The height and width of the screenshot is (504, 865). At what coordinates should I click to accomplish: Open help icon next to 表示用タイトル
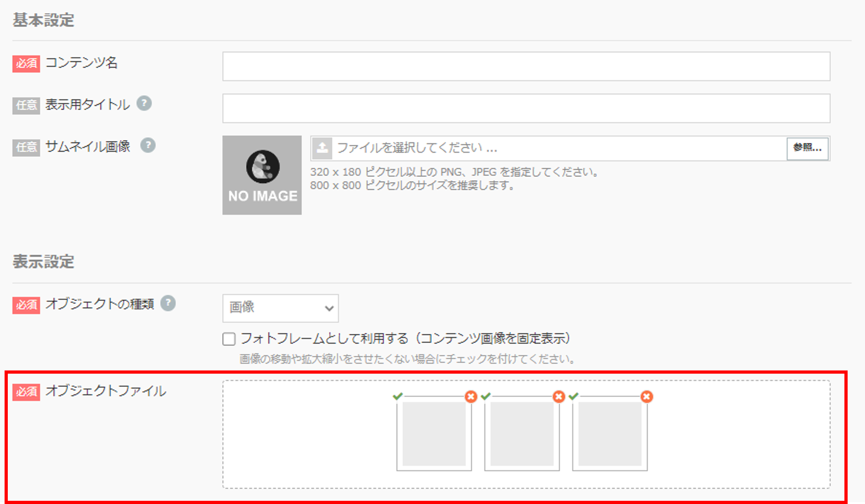pos(144,103)
